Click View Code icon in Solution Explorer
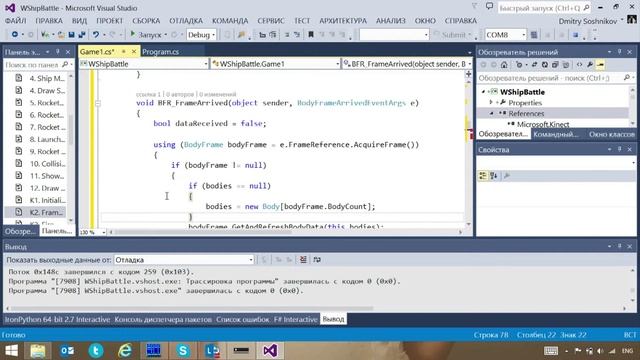 click(579, 64)
